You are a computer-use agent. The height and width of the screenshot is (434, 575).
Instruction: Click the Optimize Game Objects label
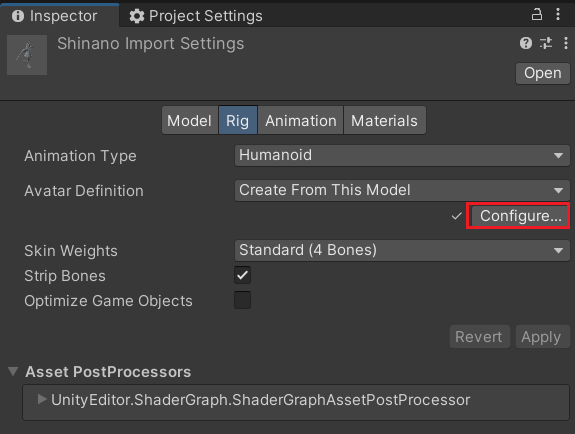pyautogui.click(x=109, y=301)
